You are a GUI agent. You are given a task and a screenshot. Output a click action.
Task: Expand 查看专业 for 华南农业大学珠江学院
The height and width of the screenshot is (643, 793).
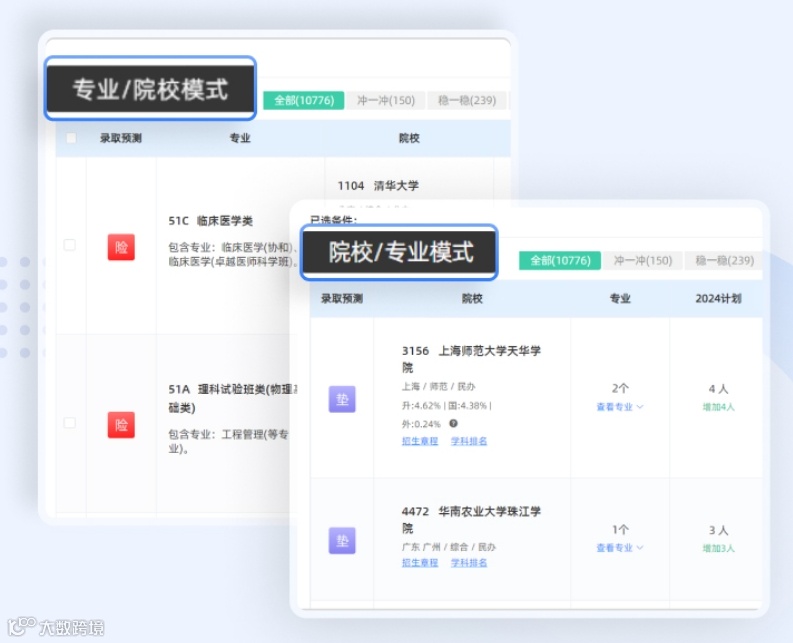[620, 548]
